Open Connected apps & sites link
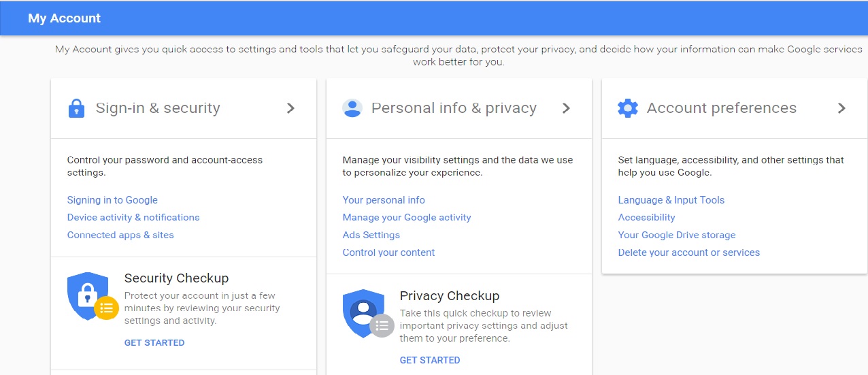The image size is (868, 375). click(x=120, y=235)
